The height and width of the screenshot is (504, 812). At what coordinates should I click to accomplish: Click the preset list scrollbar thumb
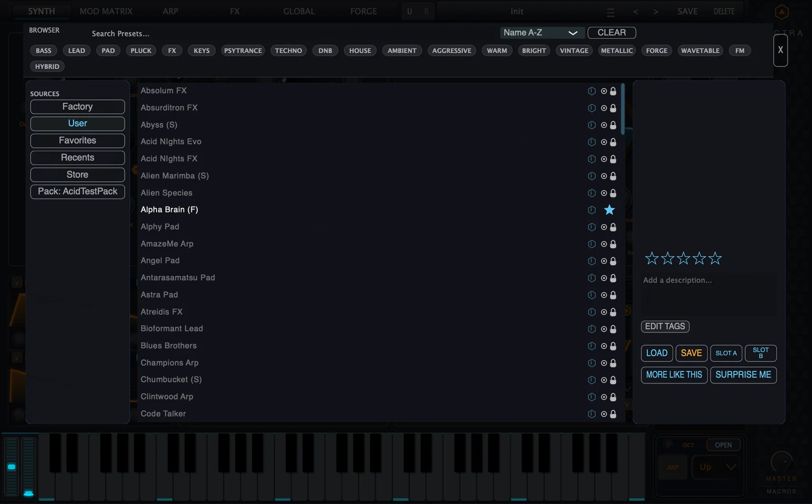pyautogui.click(x=623, y=109)
